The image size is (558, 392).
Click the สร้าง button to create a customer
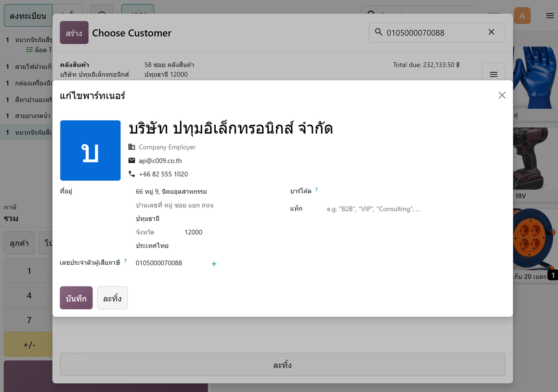74,33
